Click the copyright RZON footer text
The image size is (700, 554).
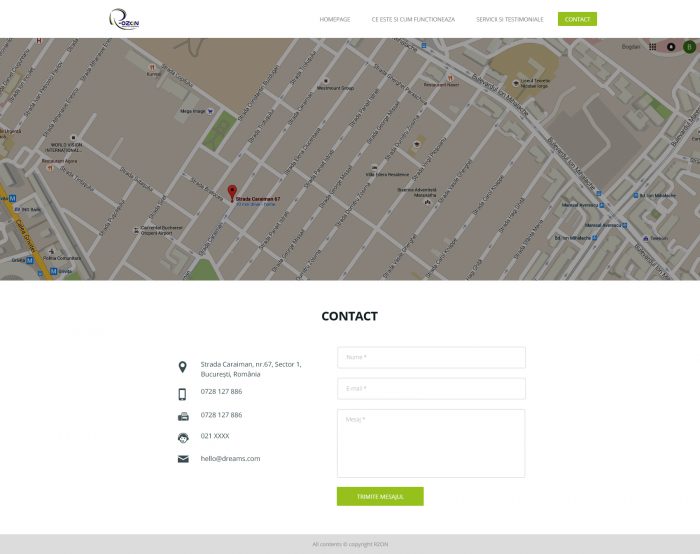350,544
